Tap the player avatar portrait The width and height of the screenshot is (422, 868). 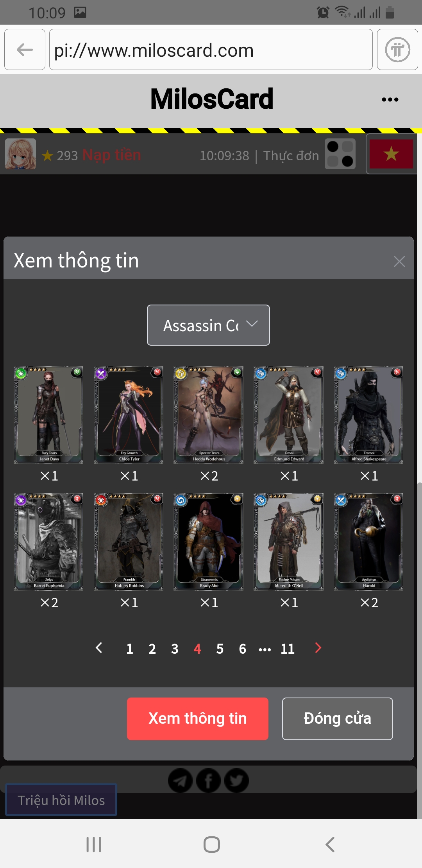[20, 154]
